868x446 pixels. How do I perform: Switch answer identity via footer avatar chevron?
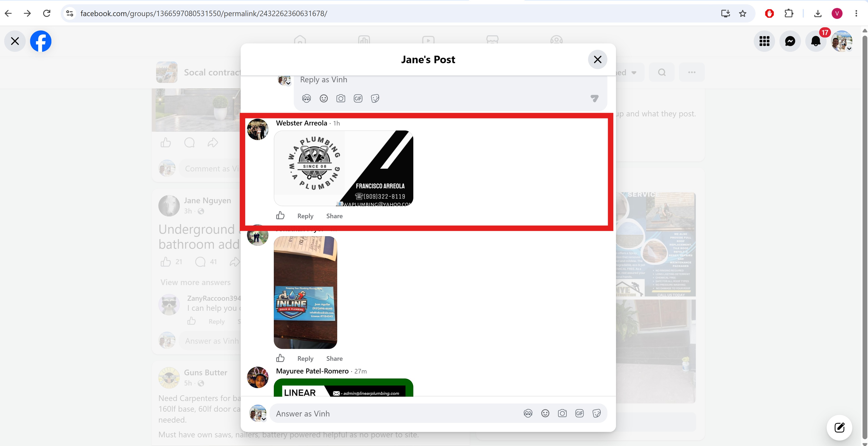click(264, 419)
